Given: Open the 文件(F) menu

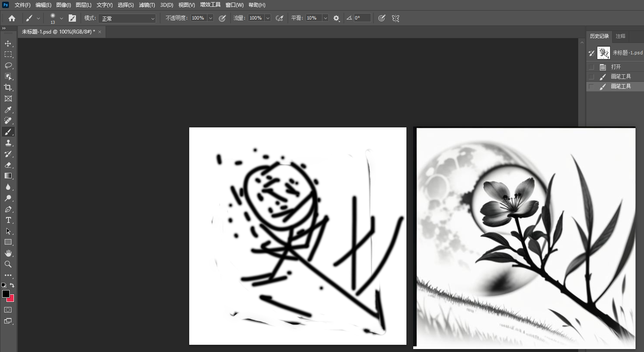Looking at the screenshot, I should click(x=22, y=5).
